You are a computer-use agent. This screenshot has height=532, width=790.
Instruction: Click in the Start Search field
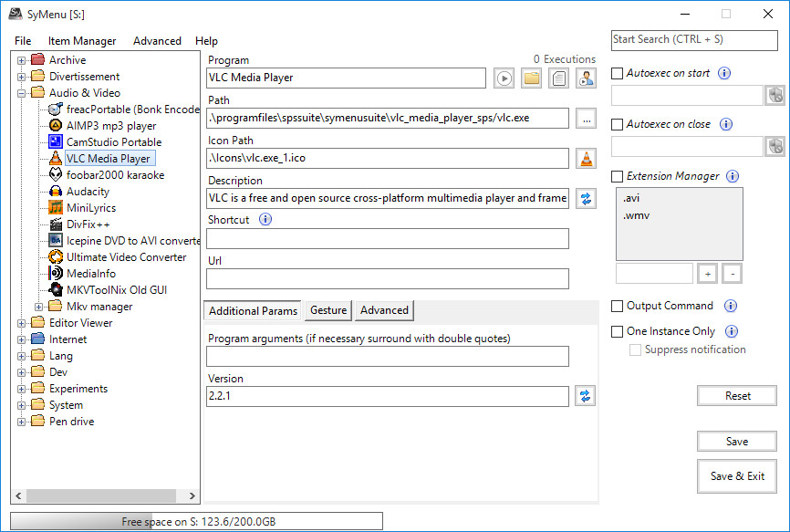694,40
